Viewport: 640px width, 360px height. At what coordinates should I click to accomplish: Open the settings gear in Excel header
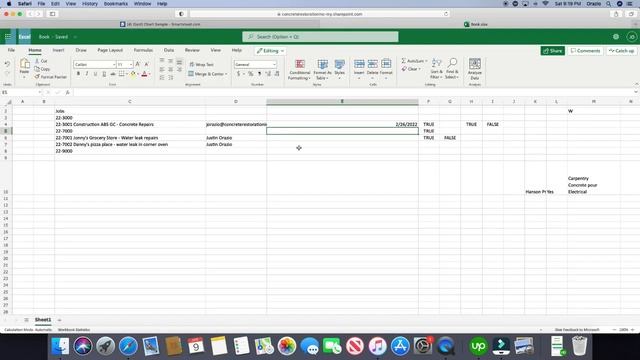point(616,37)
